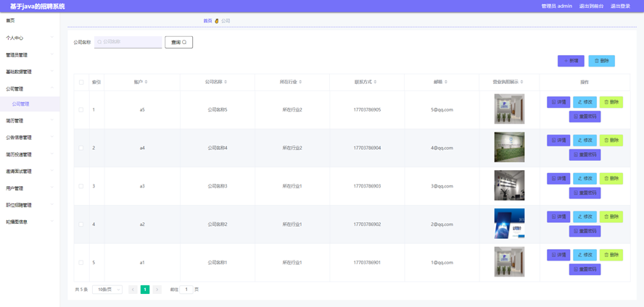Image resolution: width=644 pixels, height=307 pixels.
Task: Open the 10条/页 page size dropdown
Action: pos(107,290)
